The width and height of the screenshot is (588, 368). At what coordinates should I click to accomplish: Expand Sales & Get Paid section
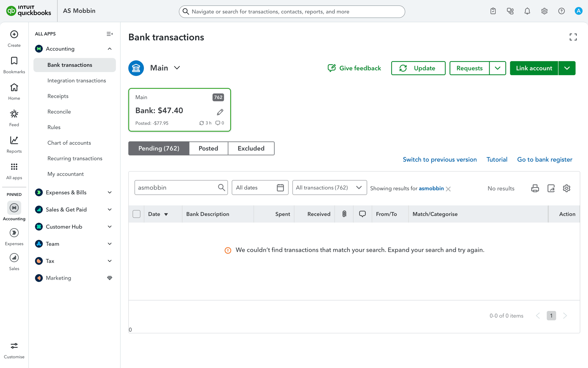point(110,209)
